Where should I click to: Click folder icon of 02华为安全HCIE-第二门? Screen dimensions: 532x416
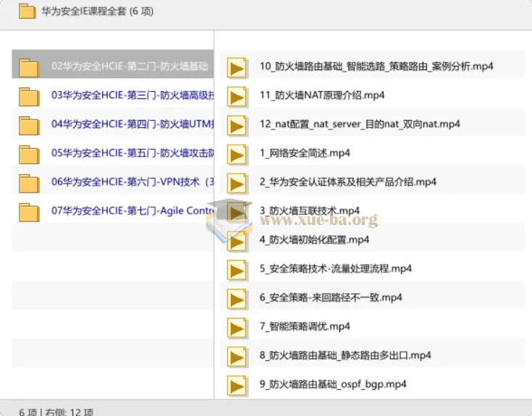29,68
